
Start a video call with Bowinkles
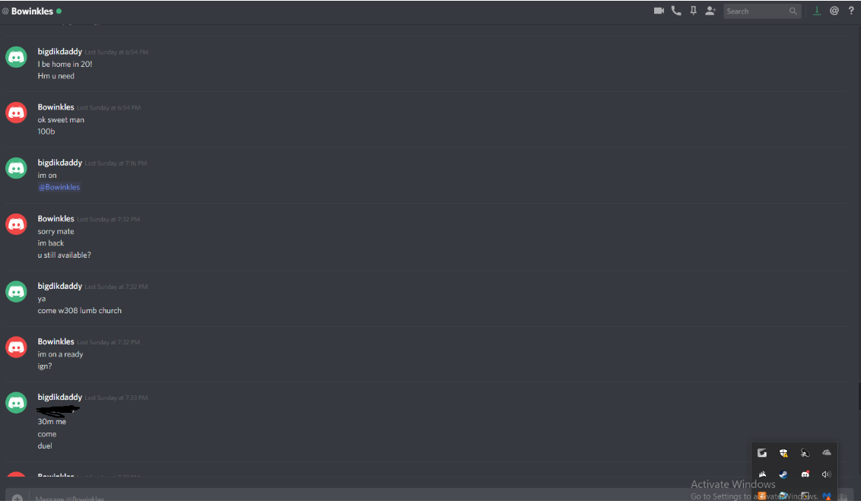[x=659, y=11]
